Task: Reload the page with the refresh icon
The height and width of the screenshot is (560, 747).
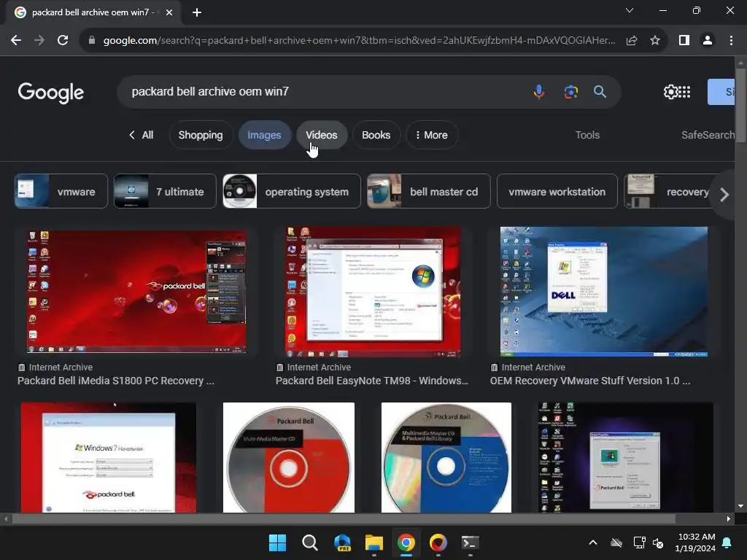Action: tap(63, 41)
